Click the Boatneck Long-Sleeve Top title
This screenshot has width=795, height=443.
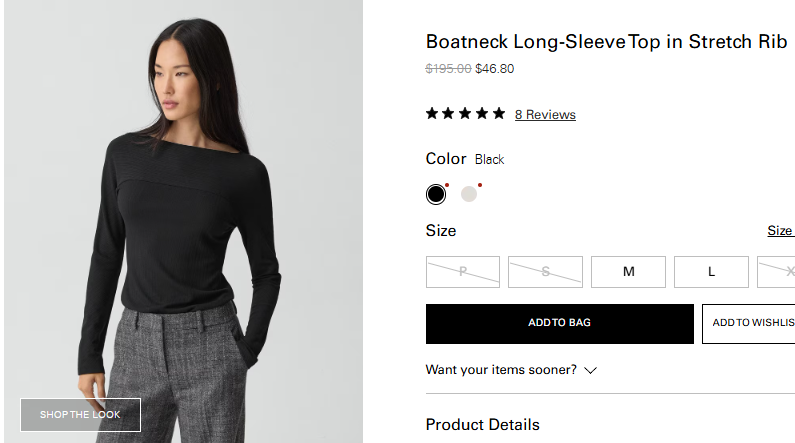pos(606,42)
